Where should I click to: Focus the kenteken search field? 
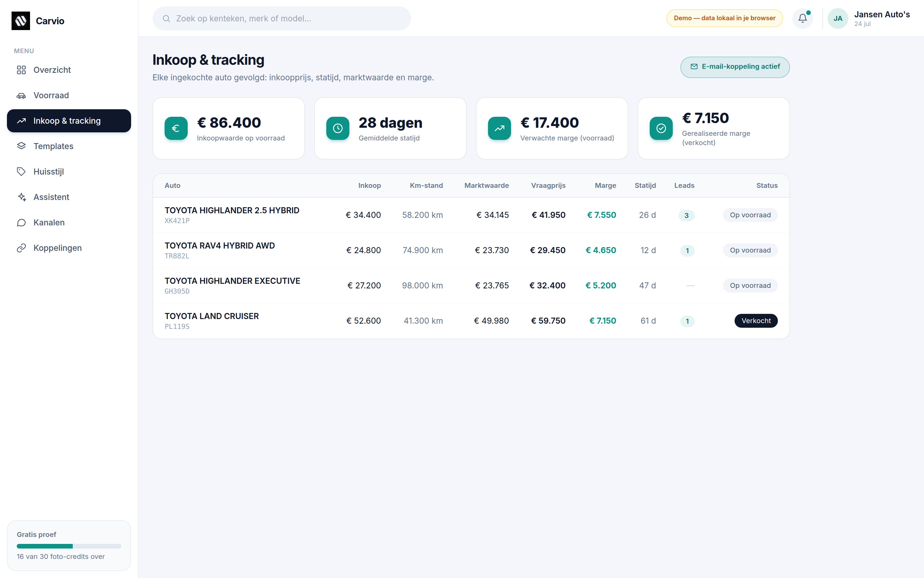[x=282, y=18]
